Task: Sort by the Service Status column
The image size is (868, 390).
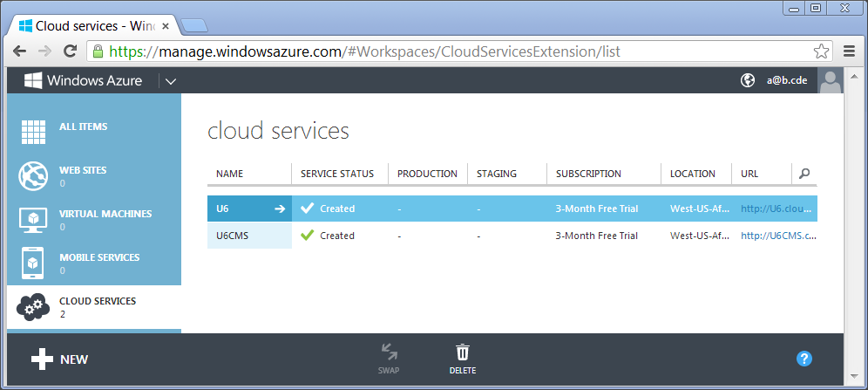Action: [336, 174]
